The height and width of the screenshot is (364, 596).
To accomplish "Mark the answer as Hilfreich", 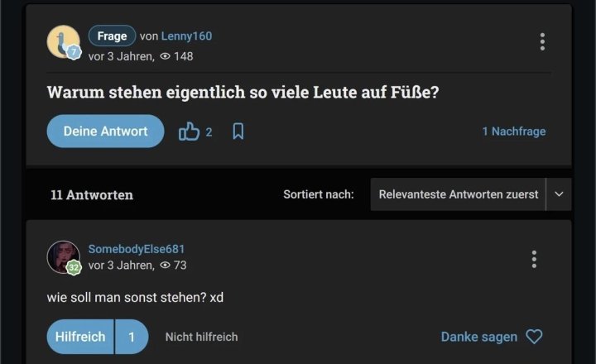I will pyautogui.click(x=80, y=337).
